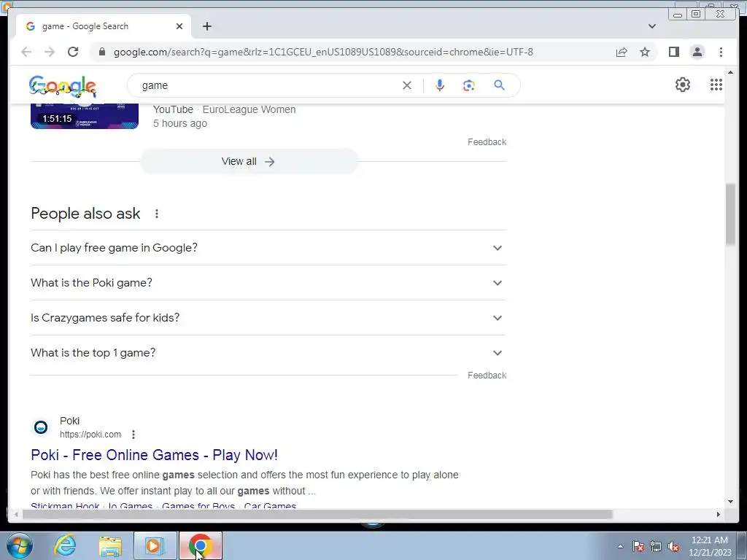This screenshot has height=560, width=747.
Task: Reload the page with refresh icon
Action: pyautogui.click(x=73, y=52)
